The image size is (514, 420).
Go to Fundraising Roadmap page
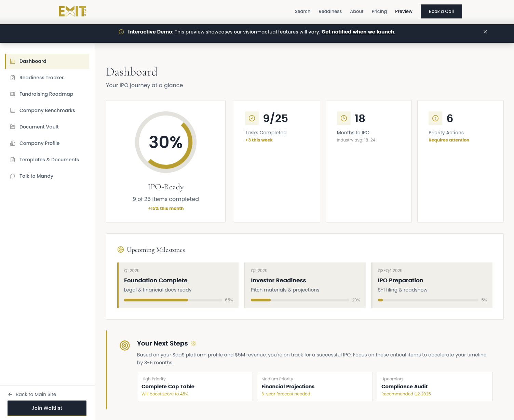point(46,94)
